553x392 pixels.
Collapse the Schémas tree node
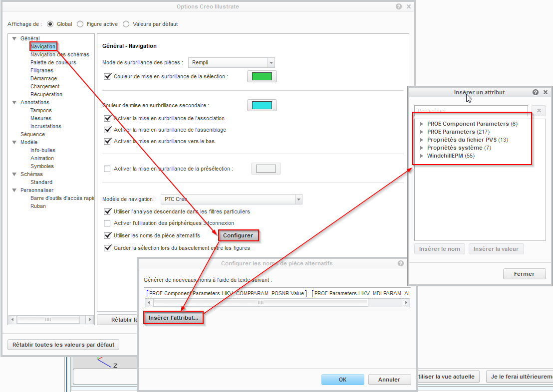(x=14, y=174)
